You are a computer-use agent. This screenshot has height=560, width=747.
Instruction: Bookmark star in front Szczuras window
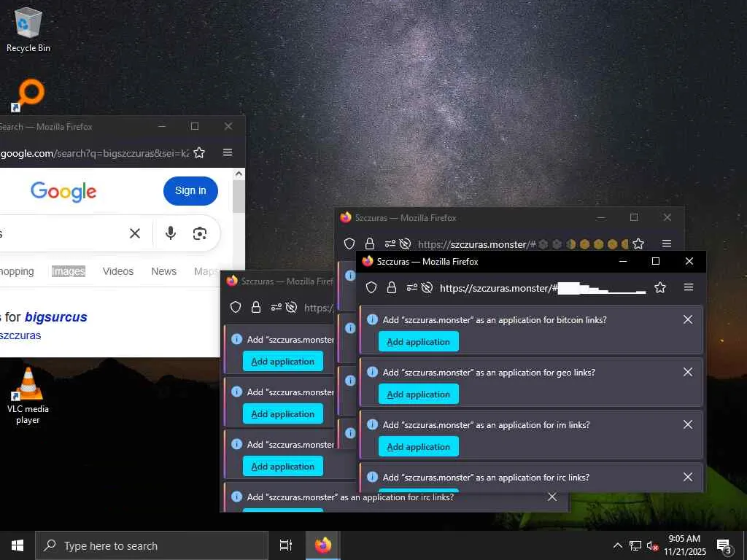[659, 287]
